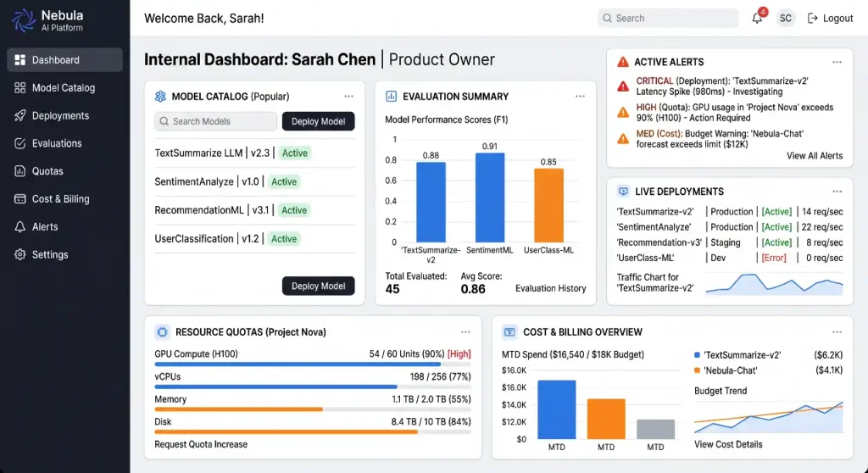This screenshot has height=473, width=868.
Task: Click the CRITICAL alert red triangle icon
Action: (623, 86)
